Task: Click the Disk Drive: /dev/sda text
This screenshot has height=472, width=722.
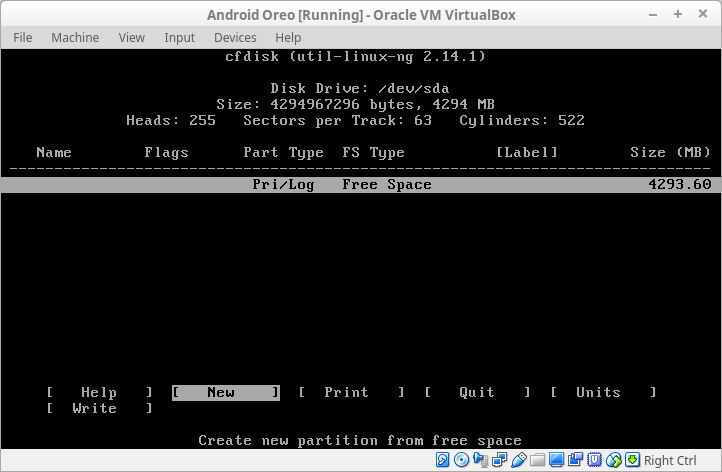Action: pyautogui.click(x=360, y=88)
